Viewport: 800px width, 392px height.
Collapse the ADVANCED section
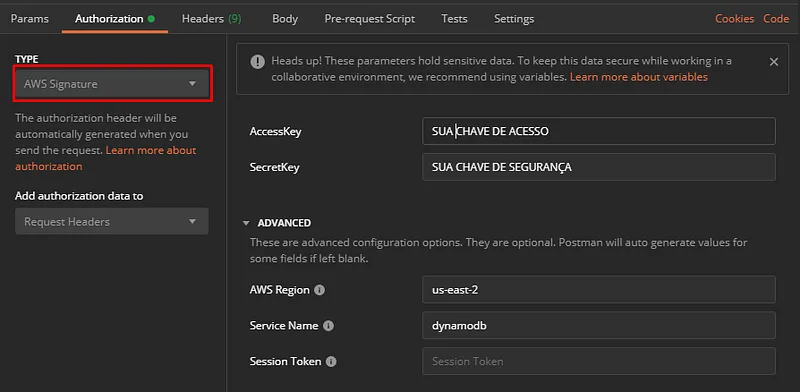click(246, 223)
